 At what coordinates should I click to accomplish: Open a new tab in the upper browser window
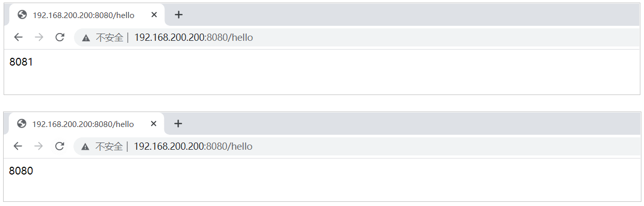179,15
